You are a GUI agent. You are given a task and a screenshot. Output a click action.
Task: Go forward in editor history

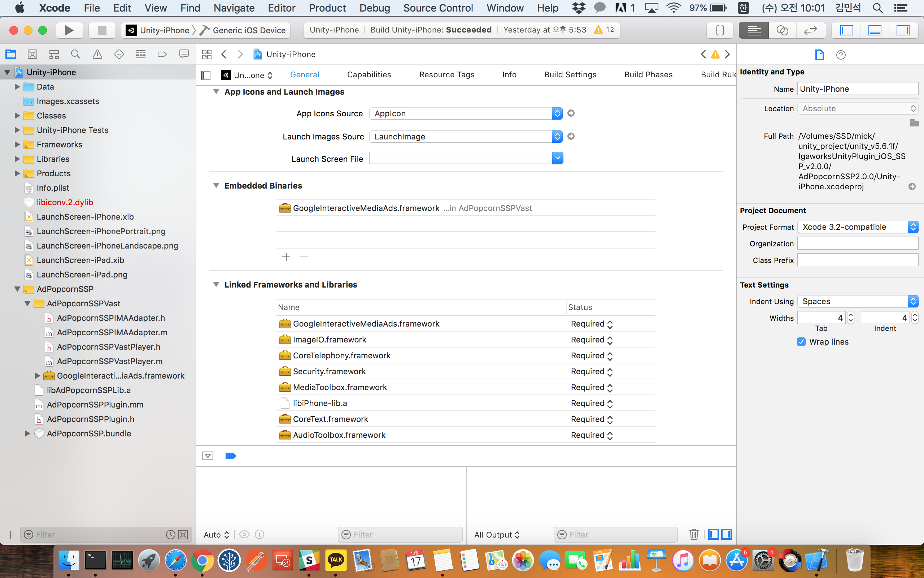240,54
